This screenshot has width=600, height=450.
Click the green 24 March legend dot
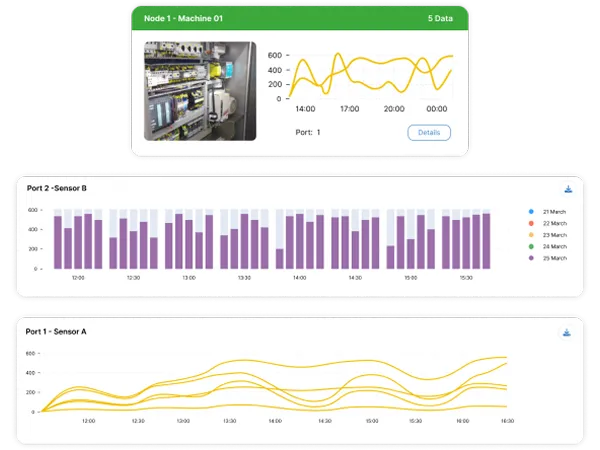pos(531,246)
